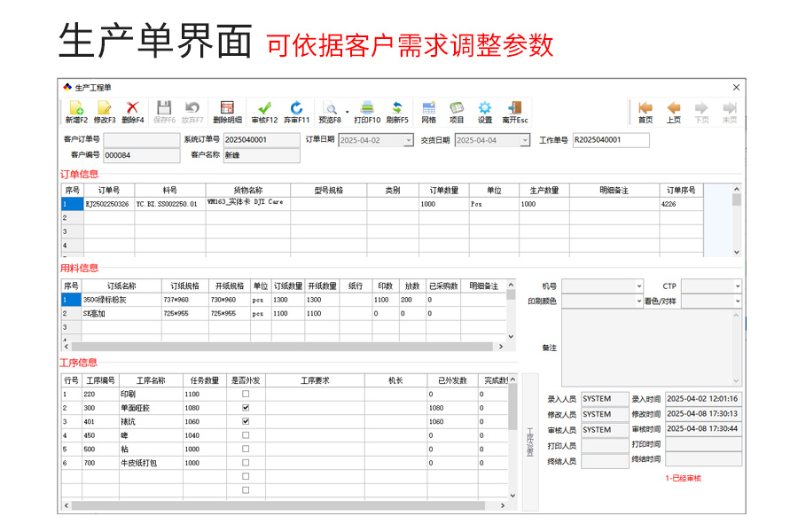Toggle 是否外发 checkbox for 印刷 row
798x532 pixels.
(x=246, y=394)
